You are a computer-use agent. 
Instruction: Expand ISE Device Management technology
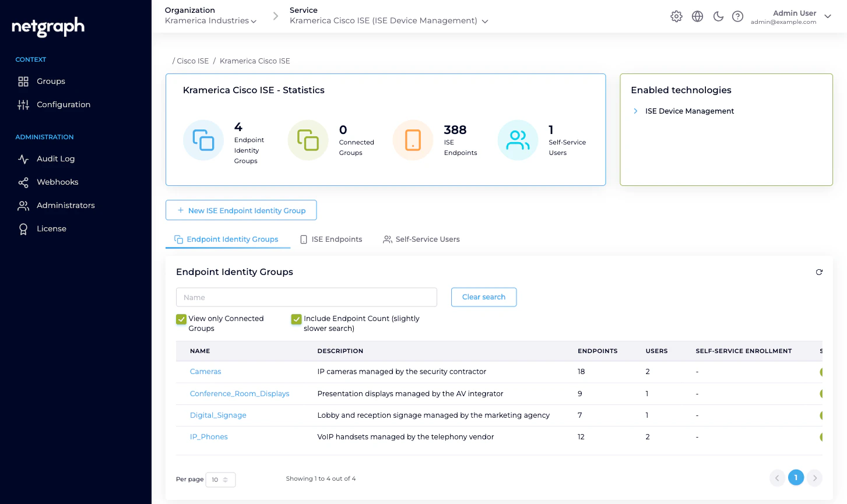coord(635,111)
